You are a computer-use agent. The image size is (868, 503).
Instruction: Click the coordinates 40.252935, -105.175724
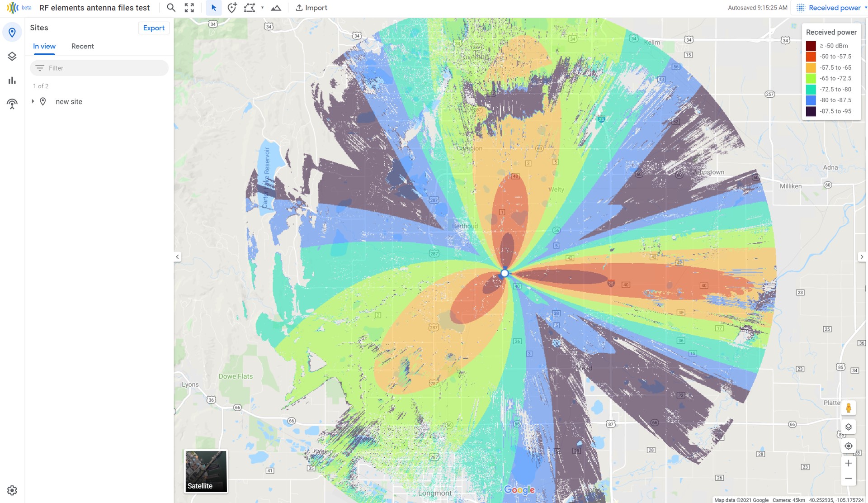click(836, 500)
